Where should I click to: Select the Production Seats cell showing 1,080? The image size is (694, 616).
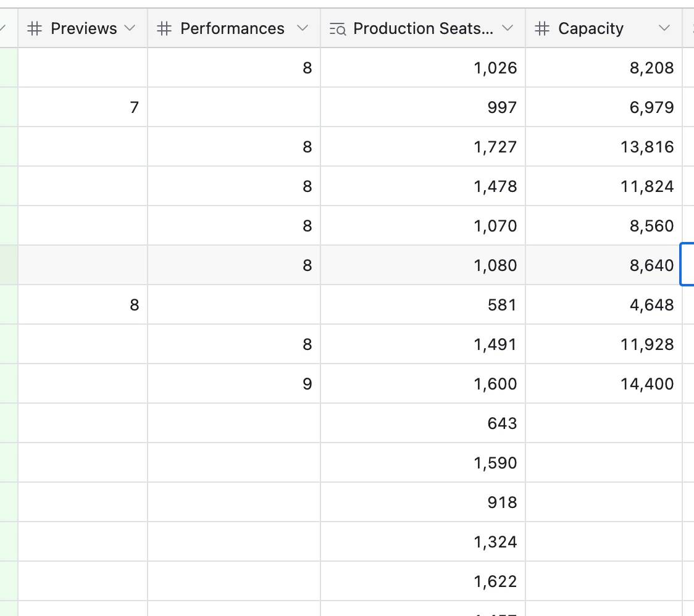tap(423, 265)
